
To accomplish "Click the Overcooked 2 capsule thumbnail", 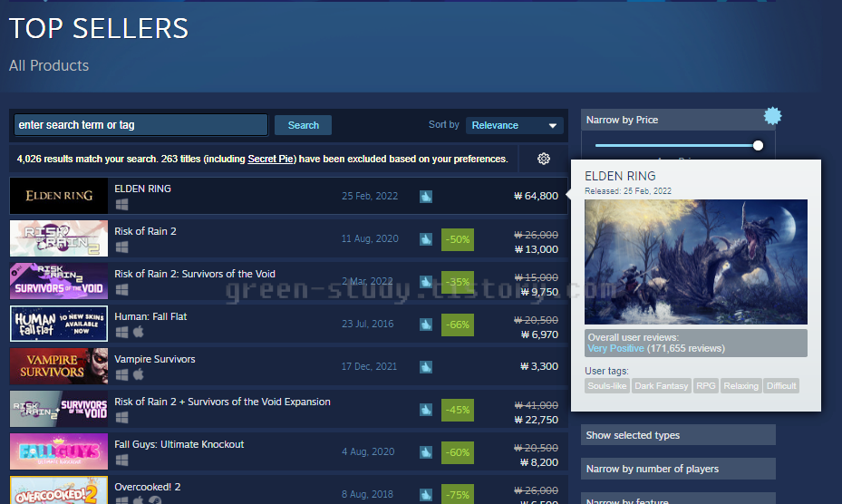I will [59, 490].
